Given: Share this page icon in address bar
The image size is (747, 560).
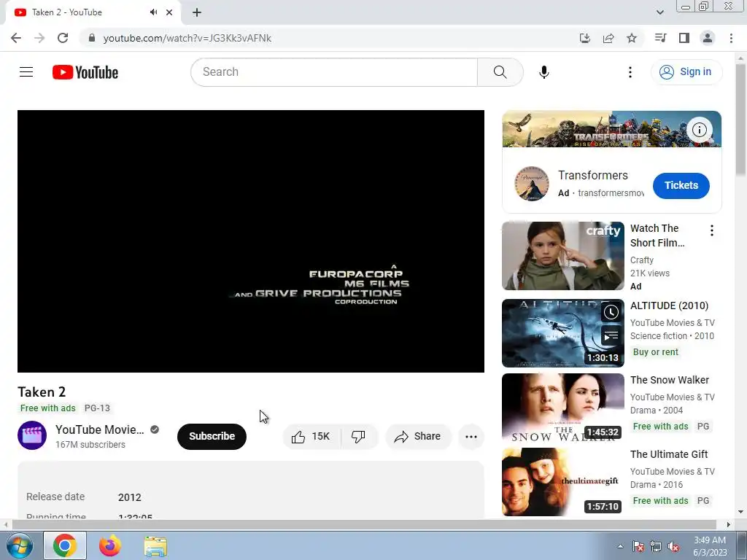Looking at the screenshot, I should 608,38.
